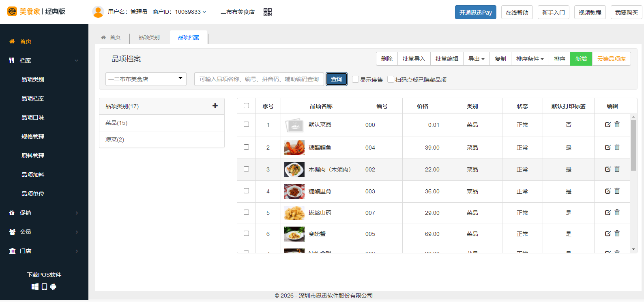Check the 糖醋里脊 row checkbox
The height and width of the screenshot is (302, 644).
coord(246,191)
